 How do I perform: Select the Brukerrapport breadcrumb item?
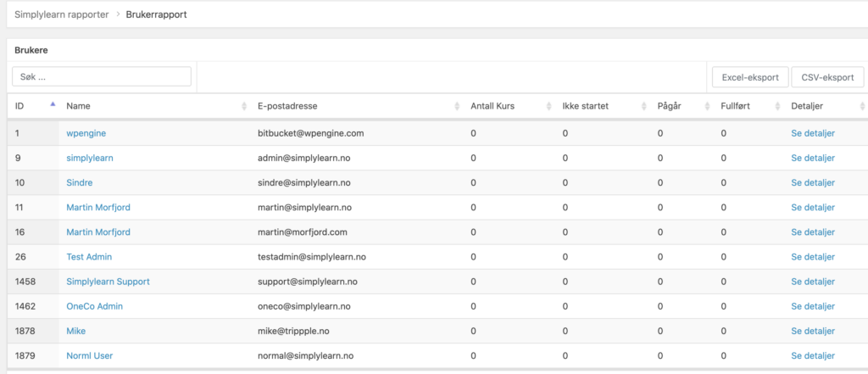click(156, 14)
